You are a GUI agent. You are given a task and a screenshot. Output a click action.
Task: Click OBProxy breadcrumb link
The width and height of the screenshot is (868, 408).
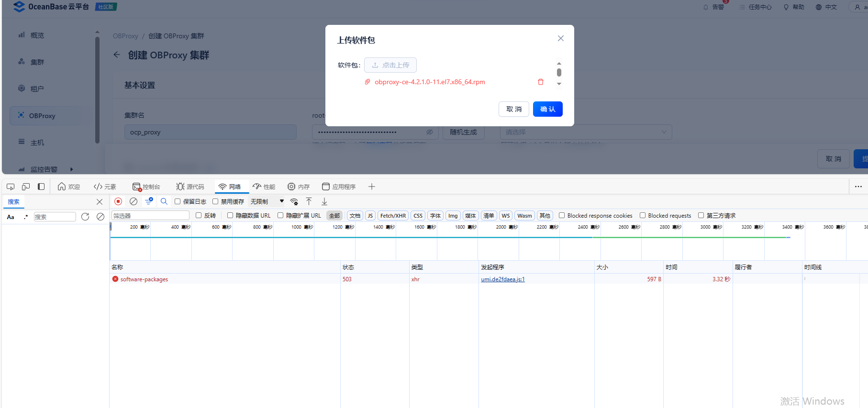click(125, 36)
